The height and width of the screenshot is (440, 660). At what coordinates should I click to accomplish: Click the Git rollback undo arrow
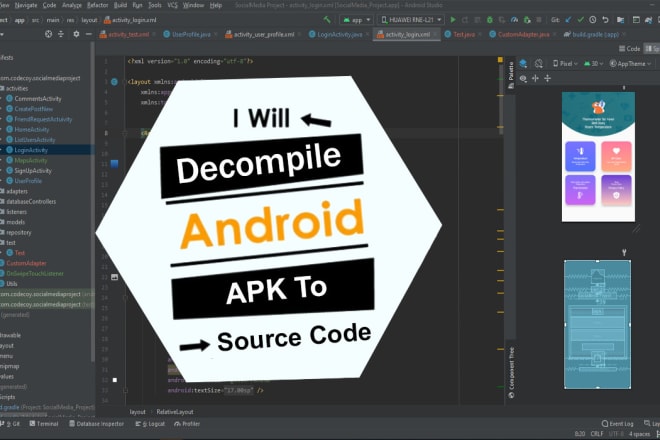click(x=605, y=20)
